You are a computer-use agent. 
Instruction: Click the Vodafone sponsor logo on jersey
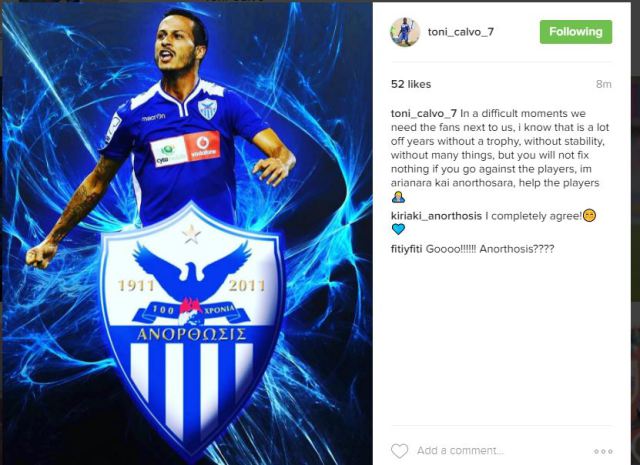202,147
